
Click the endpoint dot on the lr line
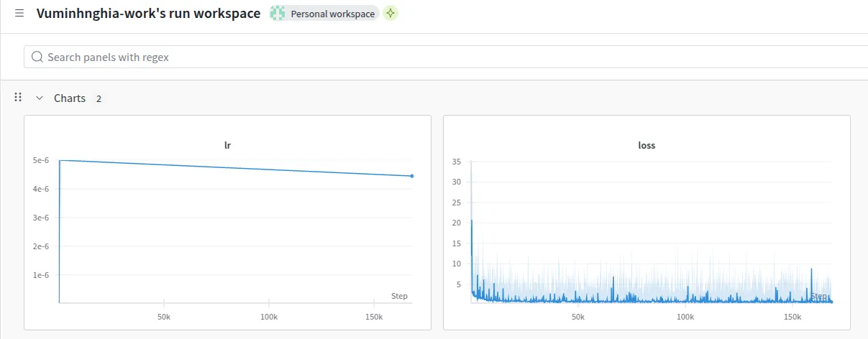411,176
